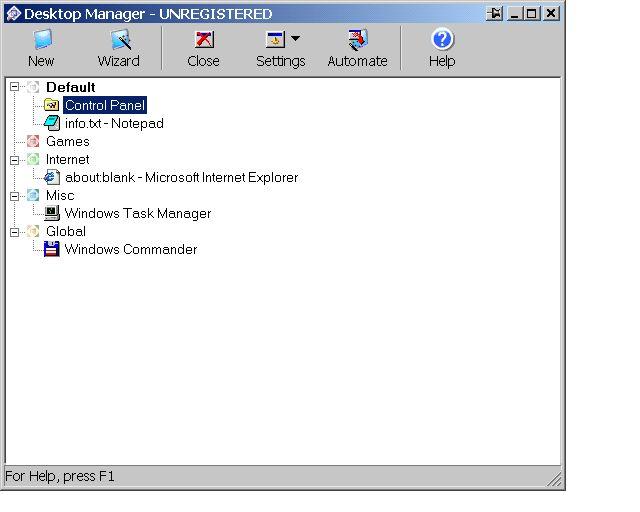Collapse the Global desktop node

(x=15, y=232)
